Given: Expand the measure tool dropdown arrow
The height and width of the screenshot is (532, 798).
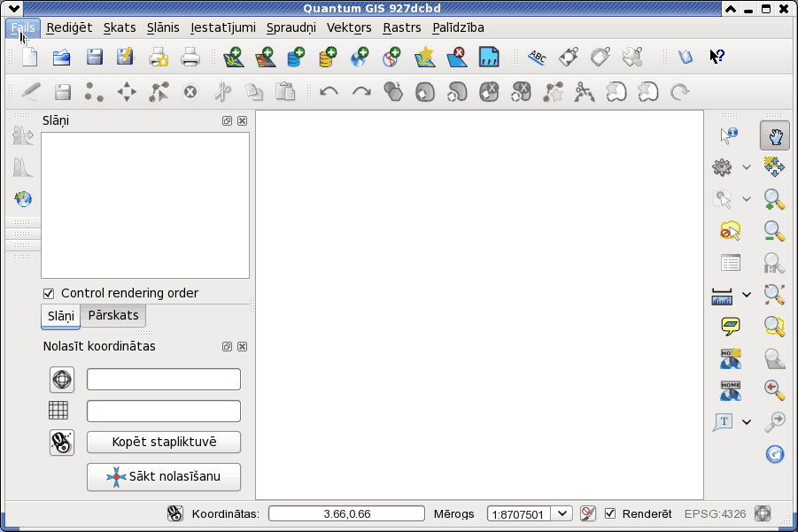Looking at the screenshot, I should pos(746,295).
